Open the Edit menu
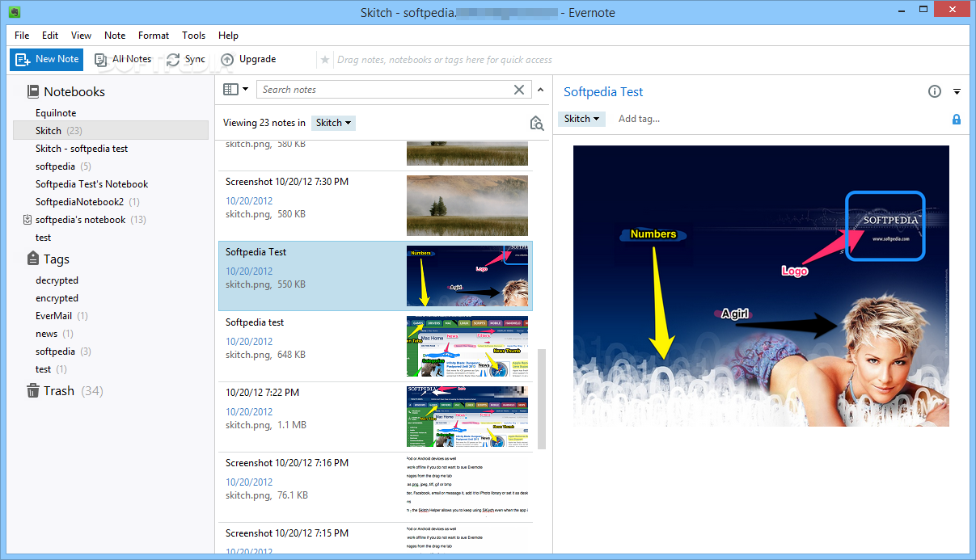 (x=50, y=36)
